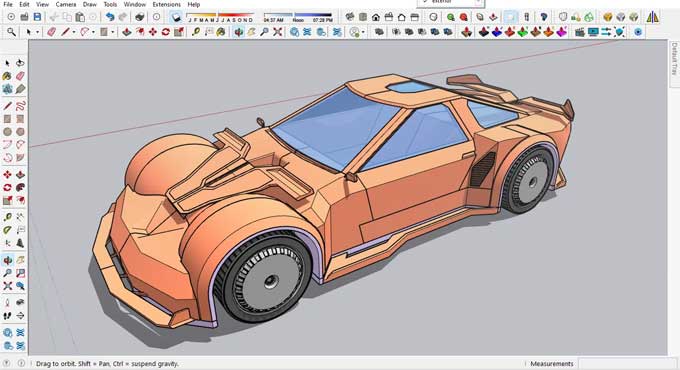Click the Zoom Extents icon in top toolbar
Screen dimensions: 680x370
tap(278, 32)
